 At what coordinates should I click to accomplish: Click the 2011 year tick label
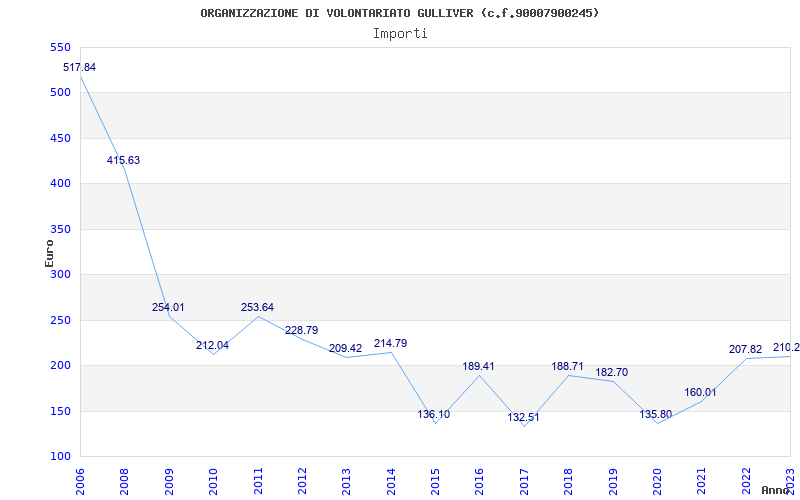(258, 482)
